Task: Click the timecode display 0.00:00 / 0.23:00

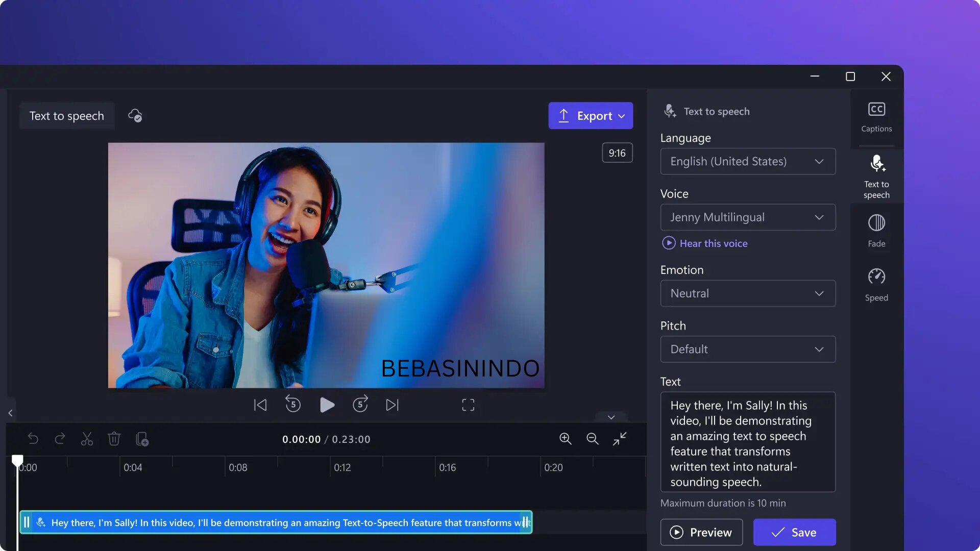Action: [326, 439]
